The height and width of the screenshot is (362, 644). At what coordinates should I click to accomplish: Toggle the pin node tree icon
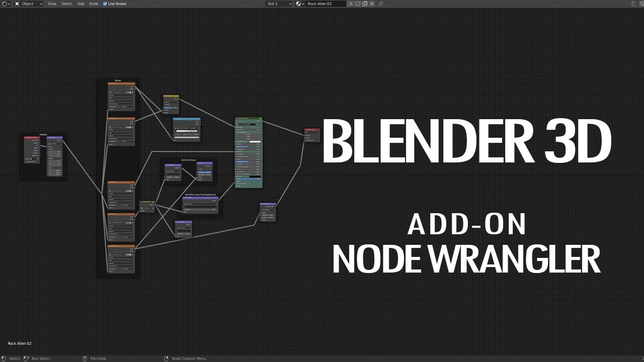381,4
